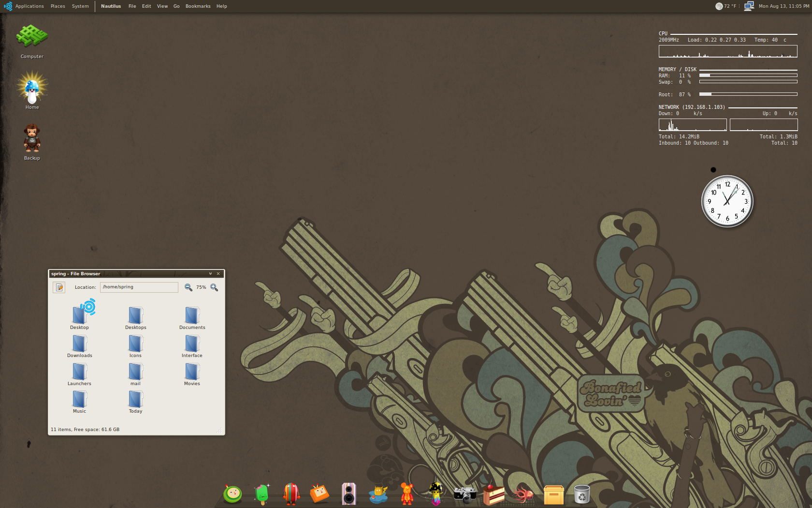Click the zoom out magnifier icon
This screenshot has height=508, width=812.
click(x=188, y=287)
